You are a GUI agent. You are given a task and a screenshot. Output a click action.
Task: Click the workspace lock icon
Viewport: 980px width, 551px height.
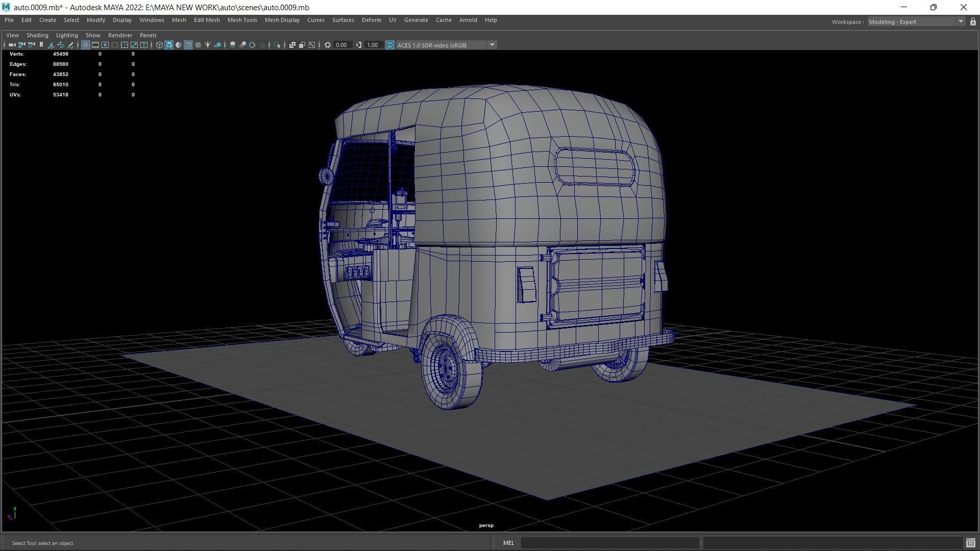pyautogui.click(x=973, y=21)
